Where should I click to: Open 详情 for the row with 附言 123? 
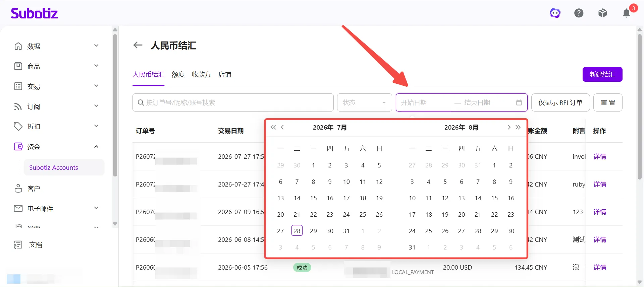pyautogui.click(x=600, y=212)
